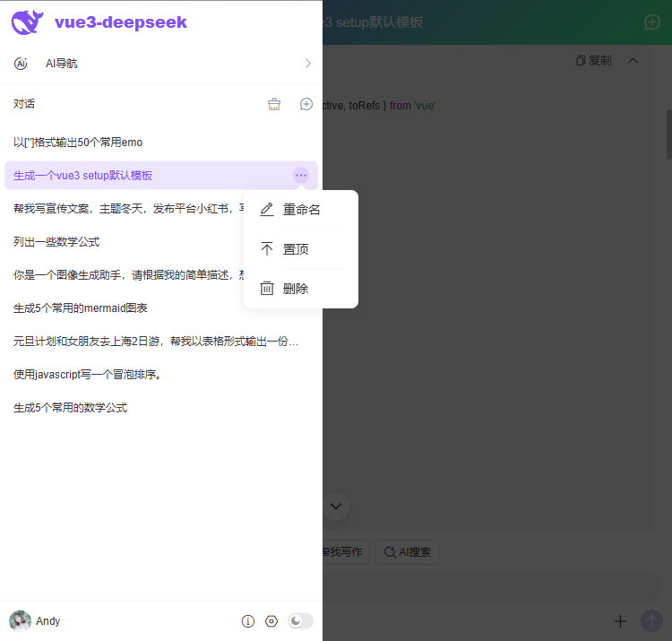Viewport: 672px width, 641px height.
Task: Open the conversation 帮我写宣传文案
Action: [128, 208]
